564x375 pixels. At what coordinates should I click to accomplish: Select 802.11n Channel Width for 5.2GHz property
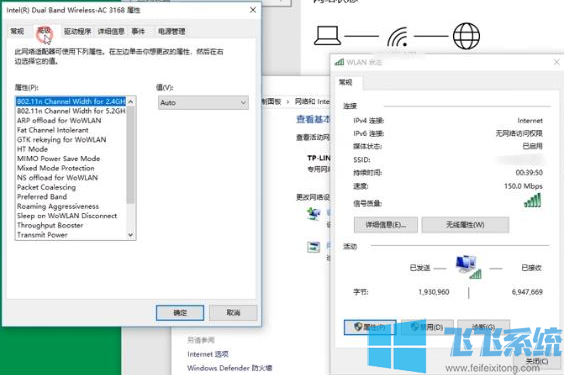(71, 111)
